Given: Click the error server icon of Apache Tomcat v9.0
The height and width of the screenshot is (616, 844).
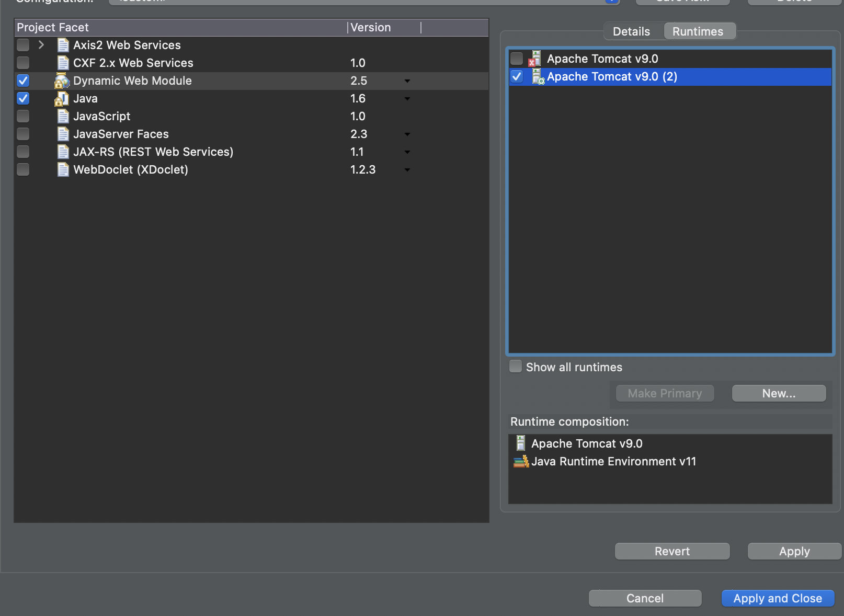Looking at the screenshot, I should click(x=535, y=59).
